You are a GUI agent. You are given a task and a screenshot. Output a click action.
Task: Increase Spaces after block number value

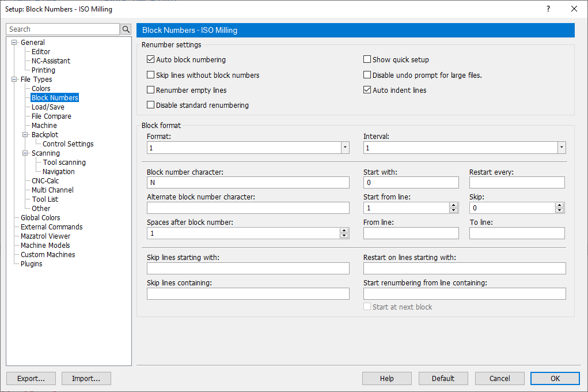[x=344, y=231]
